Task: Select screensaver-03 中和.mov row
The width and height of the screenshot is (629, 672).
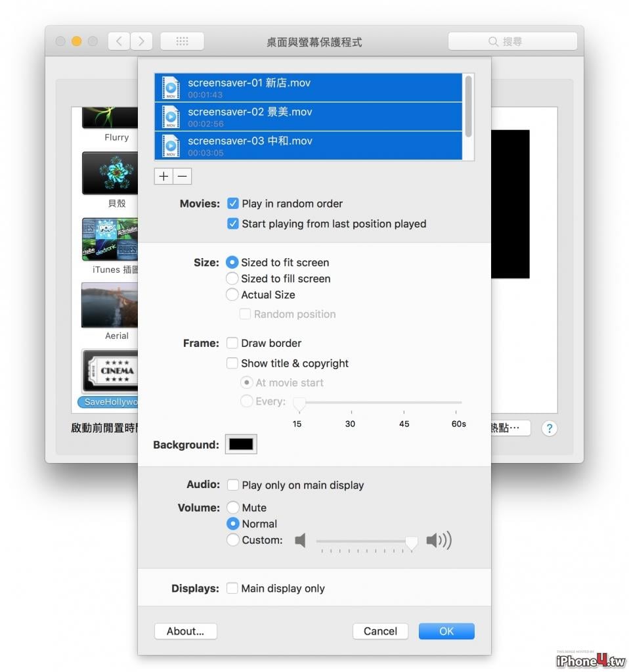Action: [309, 146]
